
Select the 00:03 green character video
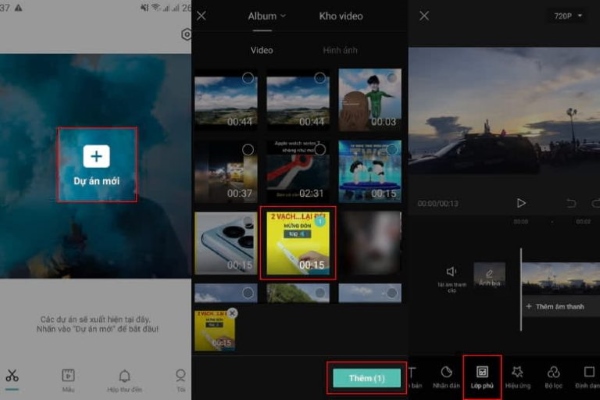[370, 99]
